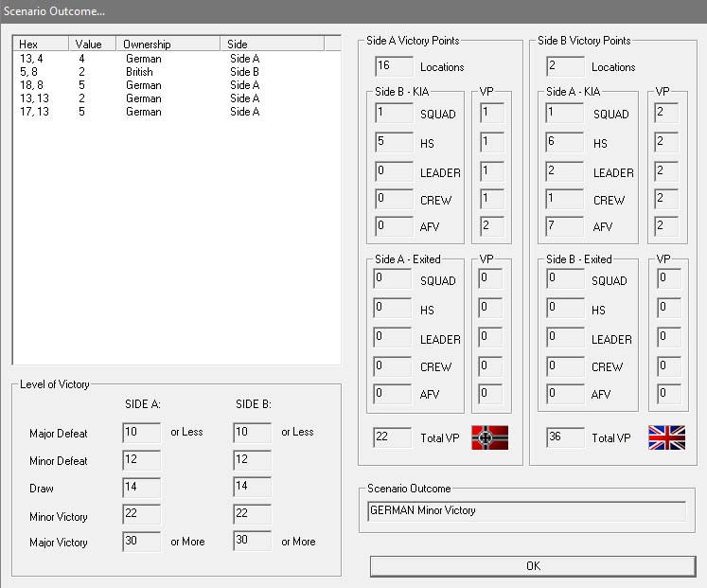Click the Side B cell in list
The image size is (707, 588).
[x=244, y=72]
